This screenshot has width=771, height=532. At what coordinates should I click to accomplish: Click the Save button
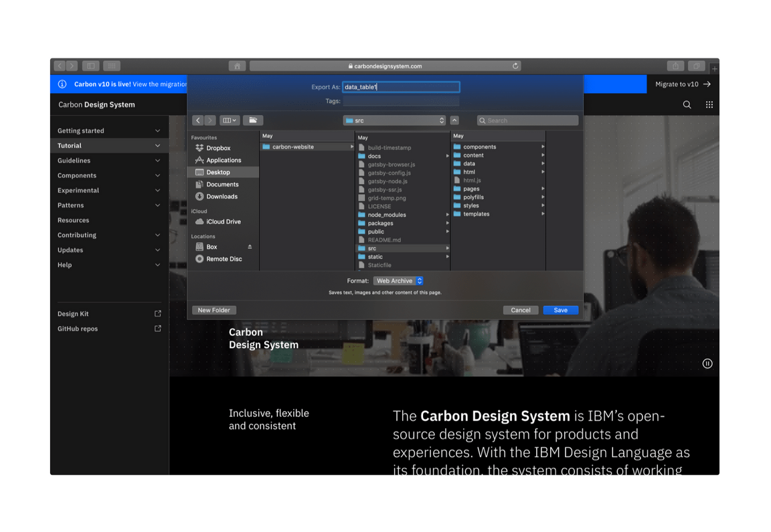point(560,311)
